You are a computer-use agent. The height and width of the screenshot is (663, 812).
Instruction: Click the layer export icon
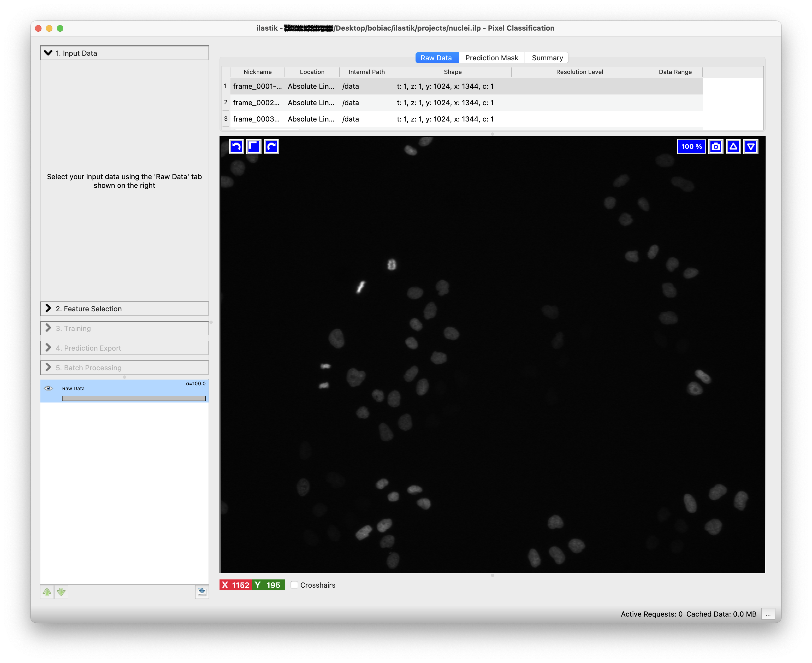click(x=202, y=592)
